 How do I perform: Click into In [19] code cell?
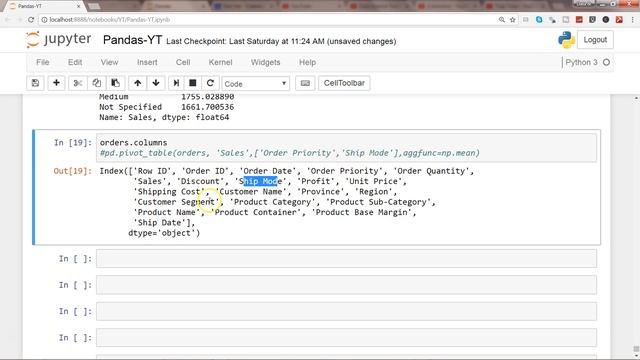[x=346, y=148]
